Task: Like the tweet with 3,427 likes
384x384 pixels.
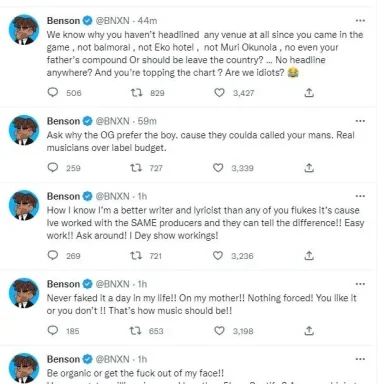Action: pyautogui.click(x=219, y=92)
